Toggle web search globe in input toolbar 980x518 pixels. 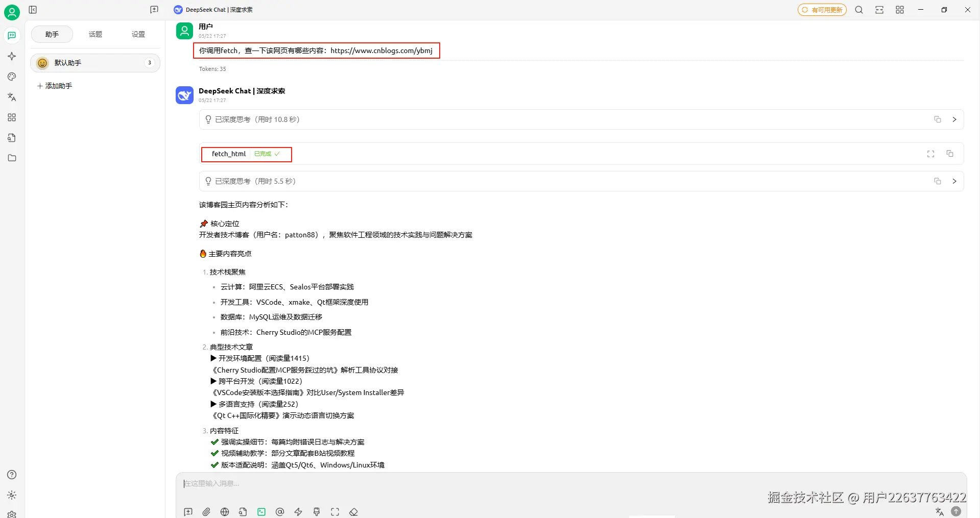(x=225, y=512)
